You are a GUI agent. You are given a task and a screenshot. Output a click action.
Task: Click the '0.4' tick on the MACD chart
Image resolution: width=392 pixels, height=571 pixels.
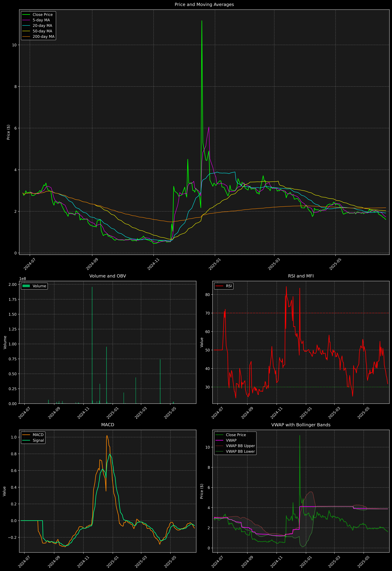[14, 487]
